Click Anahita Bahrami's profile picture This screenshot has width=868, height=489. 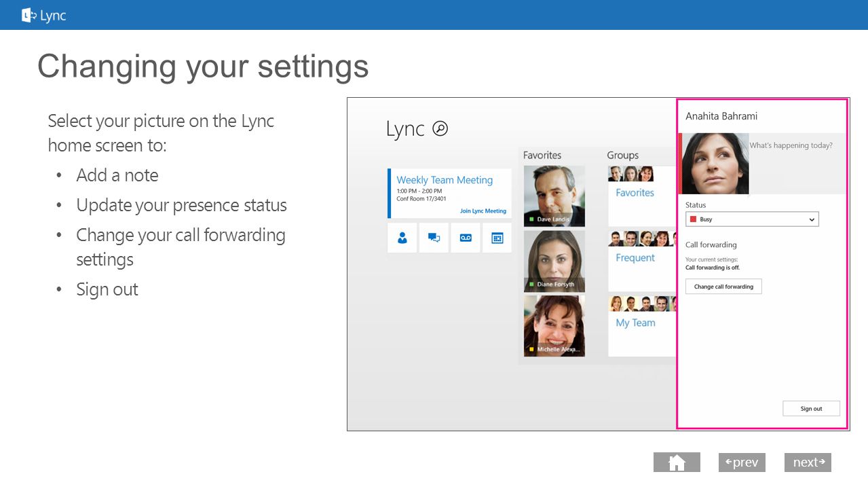715,164
